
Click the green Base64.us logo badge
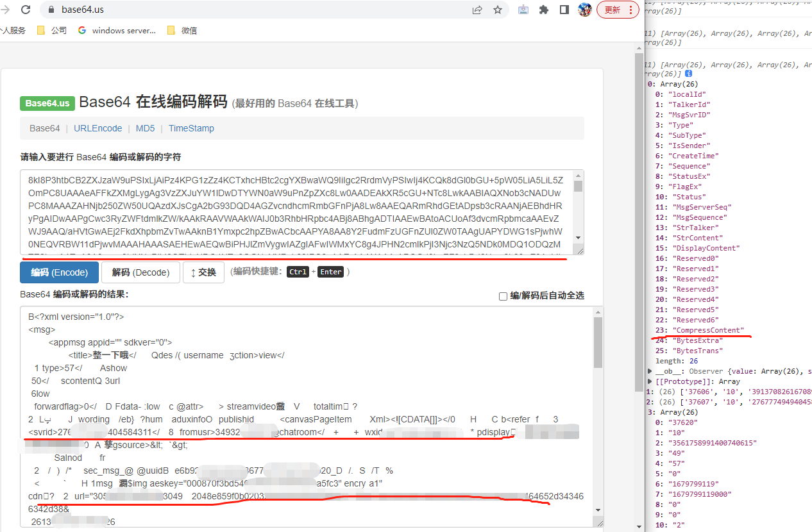47,103
